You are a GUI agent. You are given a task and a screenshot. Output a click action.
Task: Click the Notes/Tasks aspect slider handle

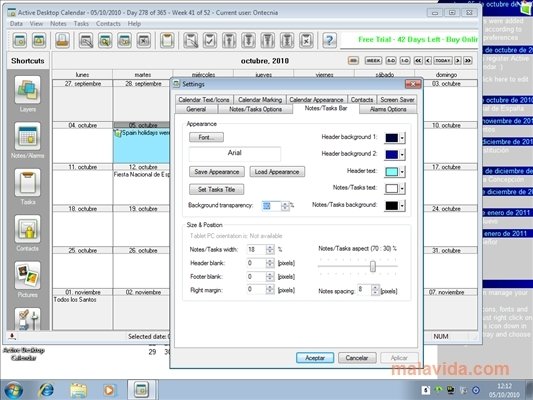(x=373, y=266)
